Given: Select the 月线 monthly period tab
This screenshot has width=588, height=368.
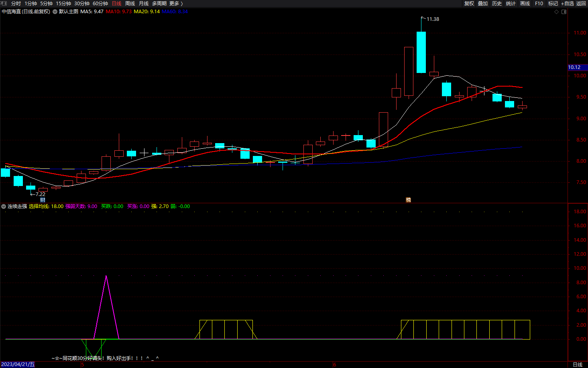Looking at the screenshot, I should (144, 3).
